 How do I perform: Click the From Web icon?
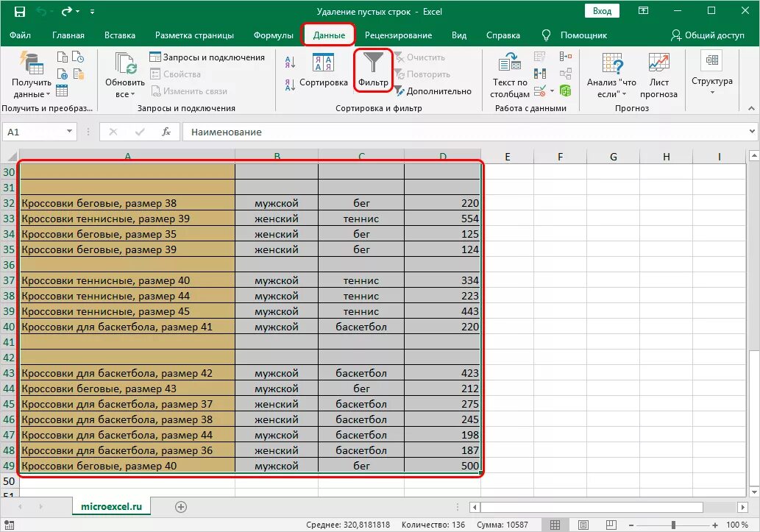pos(63,74)
